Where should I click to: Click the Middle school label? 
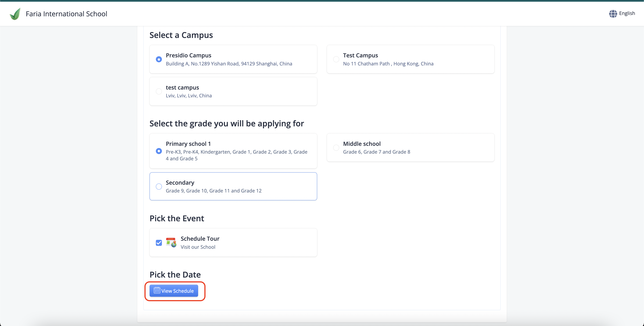pyautogui.click(x=362, y=144)
